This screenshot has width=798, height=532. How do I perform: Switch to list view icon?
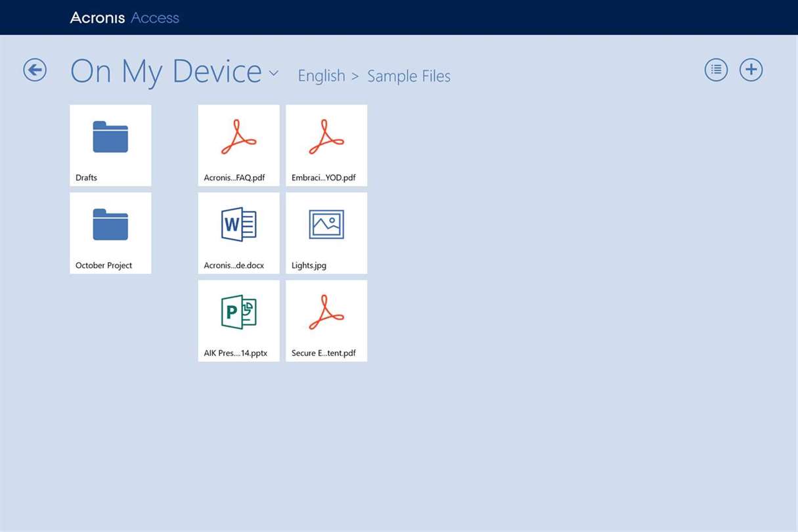pyautogui.click(x=716, y=70)
